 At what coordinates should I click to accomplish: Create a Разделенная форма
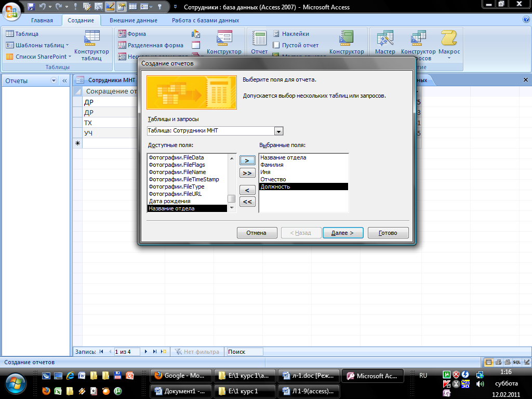pos(151,45)
